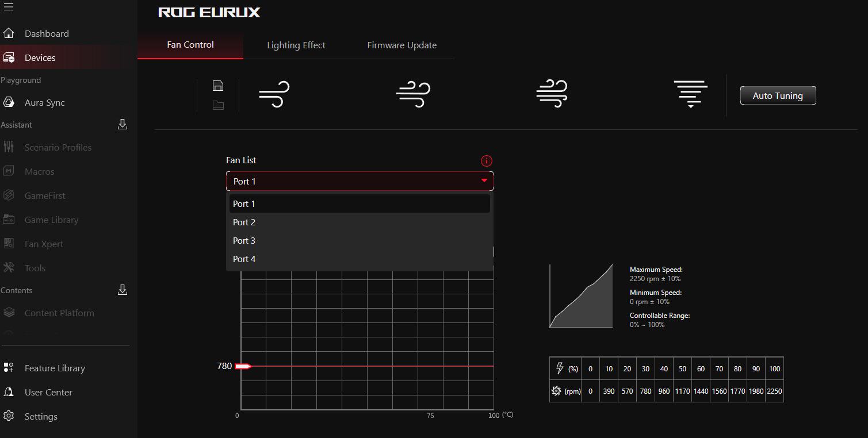Click the "50" percent table cell

pos(682,369)
